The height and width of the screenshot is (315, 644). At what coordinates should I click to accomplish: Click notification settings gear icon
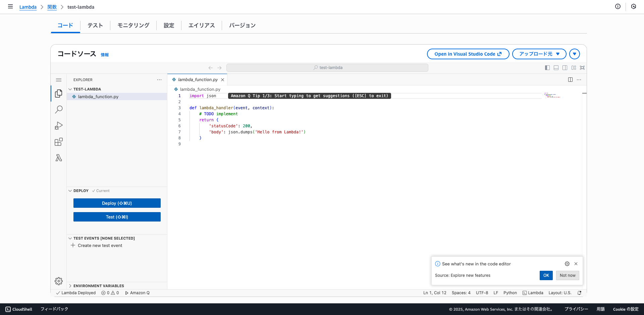point(567,264)
